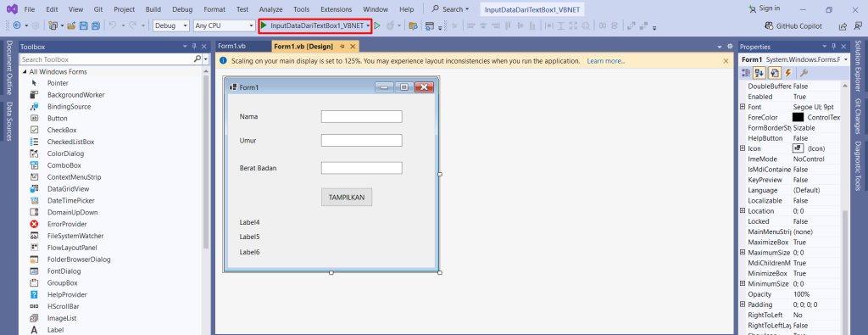Open the Any CPU platform dropdown
This screenshot has width=868, height=335.
tap(251, 25)
